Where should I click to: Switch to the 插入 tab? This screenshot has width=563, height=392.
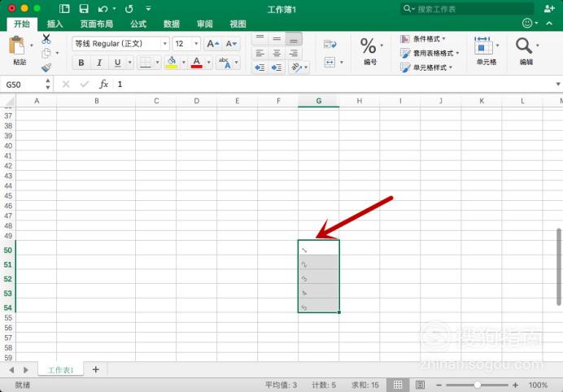55,24
